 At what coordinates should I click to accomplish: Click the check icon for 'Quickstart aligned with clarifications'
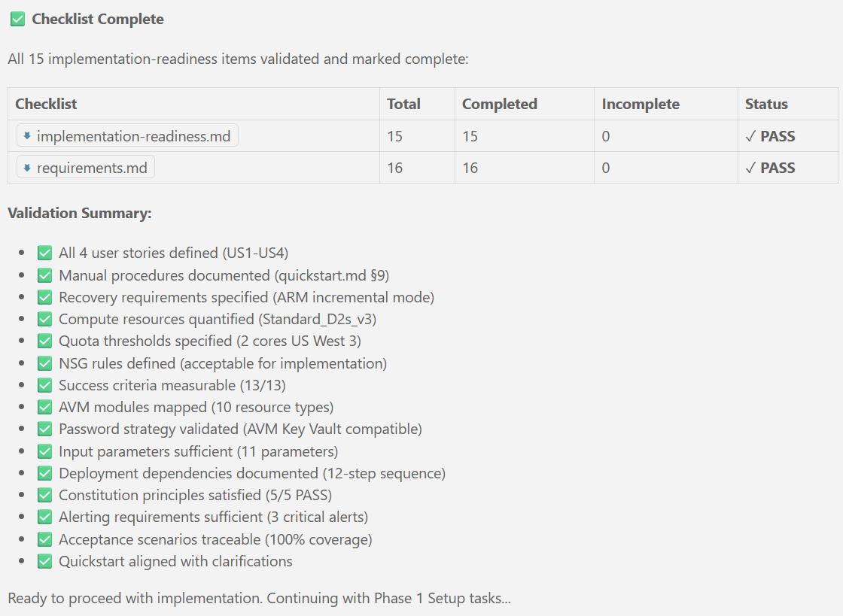(44, 561)
